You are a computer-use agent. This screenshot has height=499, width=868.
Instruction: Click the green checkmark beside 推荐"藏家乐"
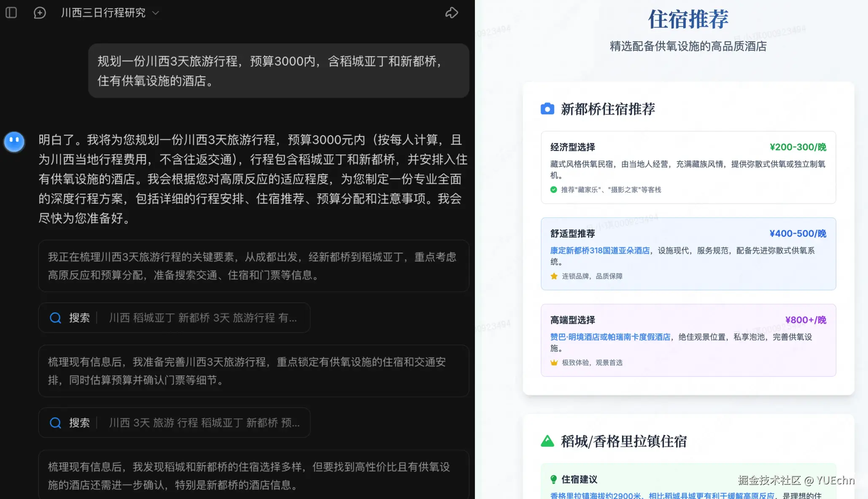[x=553, y=190]
